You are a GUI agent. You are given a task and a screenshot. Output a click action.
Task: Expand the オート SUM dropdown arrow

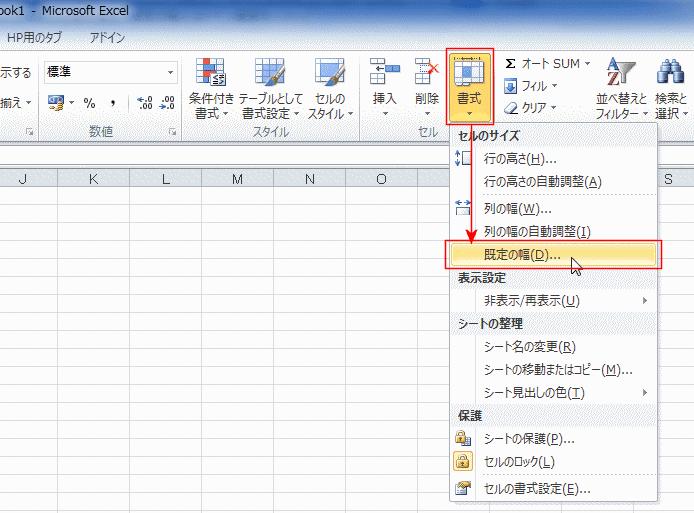pos(587,64)
